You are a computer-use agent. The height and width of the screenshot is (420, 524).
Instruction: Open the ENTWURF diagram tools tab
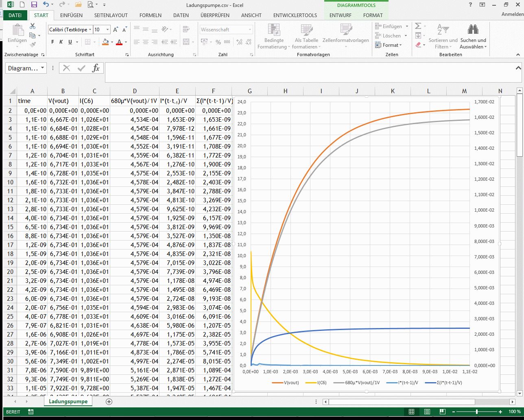pyautogui.click(x=340, y=15)
